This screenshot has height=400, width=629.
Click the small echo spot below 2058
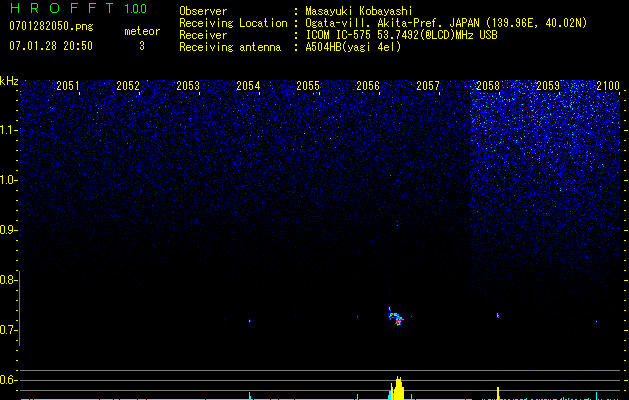tap(498, 315)
